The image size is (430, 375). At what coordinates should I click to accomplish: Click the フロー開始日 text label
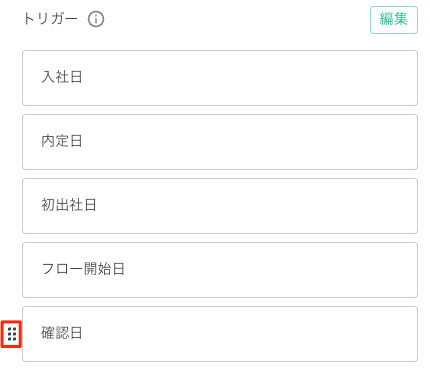pyautogui.click(x=83, y=269)
